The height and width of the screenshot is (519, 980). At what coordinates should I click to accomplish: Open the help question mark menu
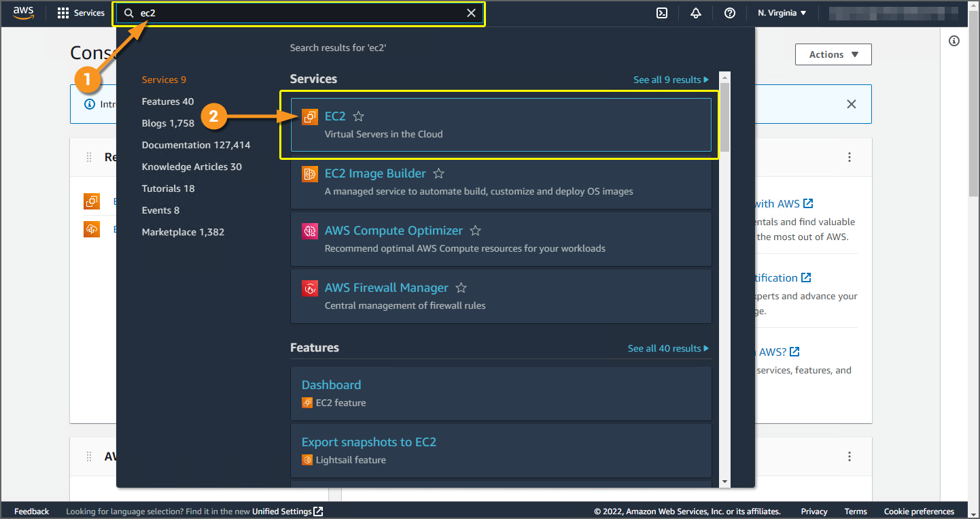pyautogui.click(x=729, y=13)
